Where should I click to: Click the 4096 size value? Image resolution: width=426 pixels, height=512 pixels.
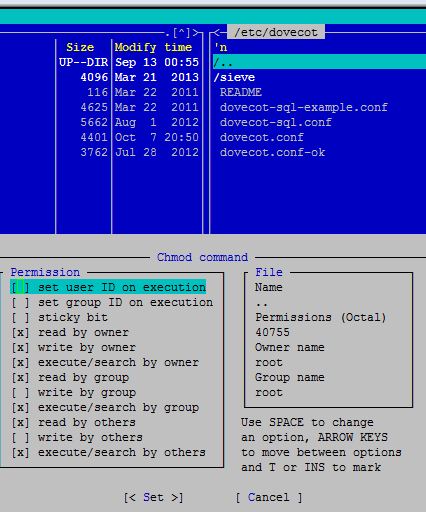coord(94,77)
